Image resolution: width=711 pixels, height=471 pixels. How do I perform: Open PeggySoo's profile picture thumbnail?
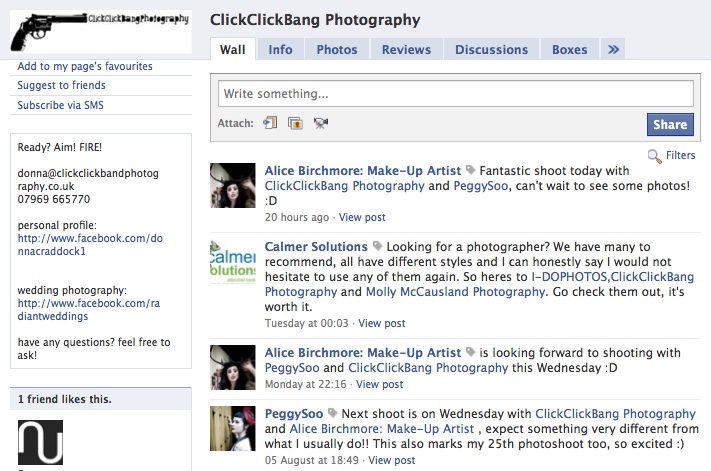coord(233,428)
